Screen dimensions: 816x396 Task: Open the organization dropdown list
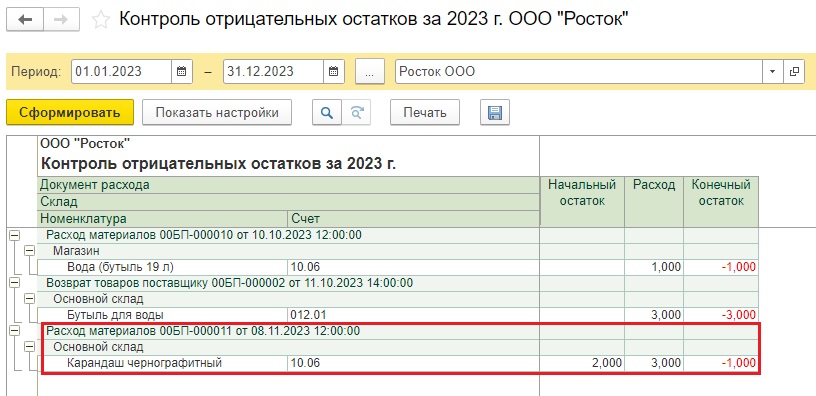pos(772,72)
